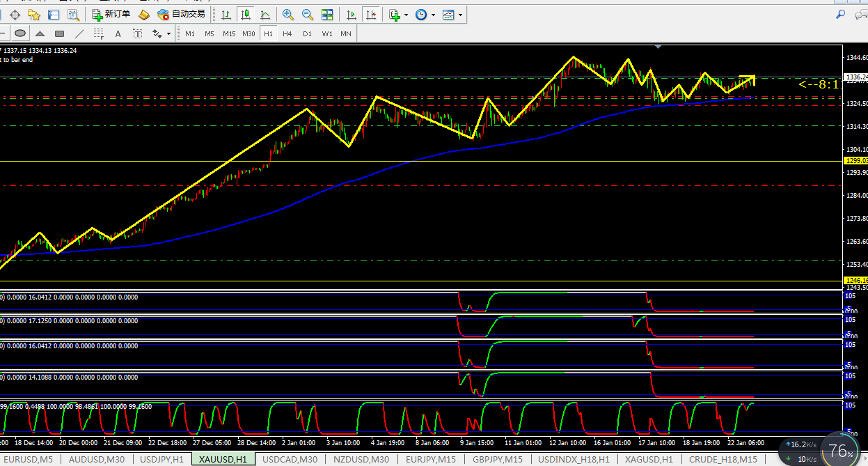Click the 1299.0 price label on axis

(x=855, y=161)
